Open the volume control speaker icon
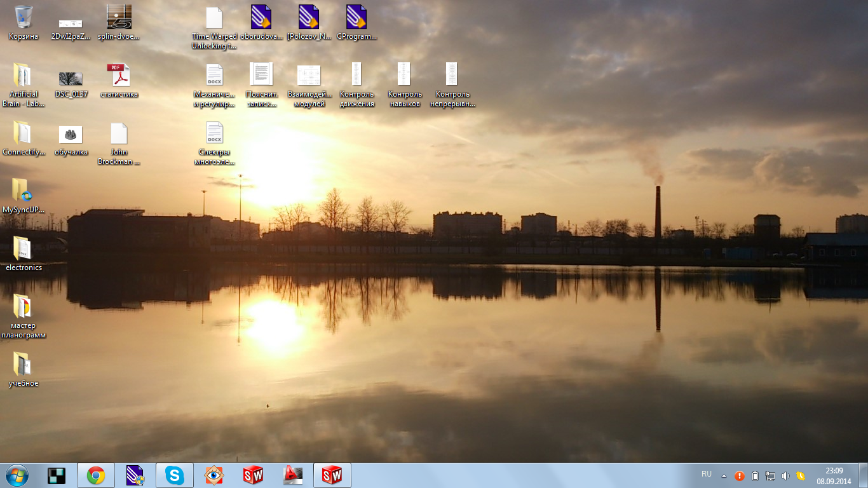The image size is (868, 488). tap(785, 476)
